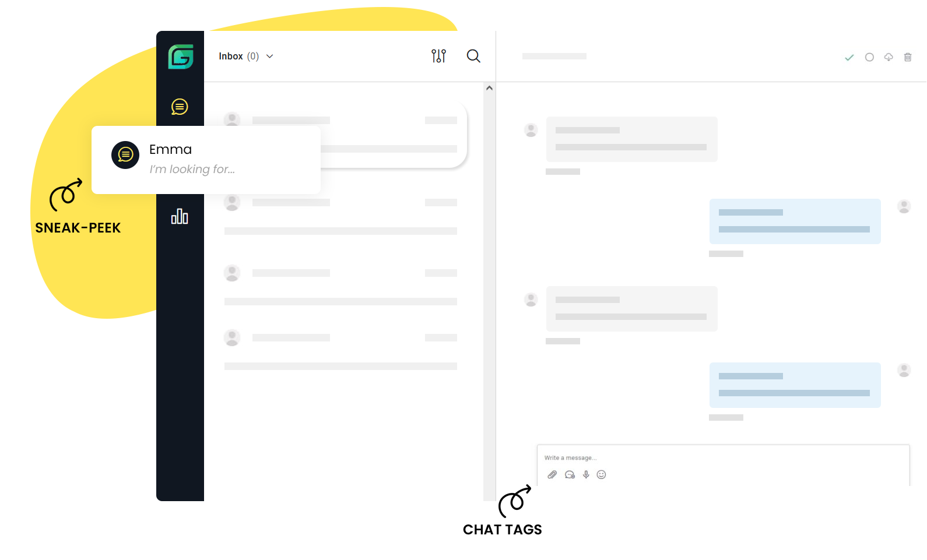Open Emma's sneak-peek message card

(206, 160)
